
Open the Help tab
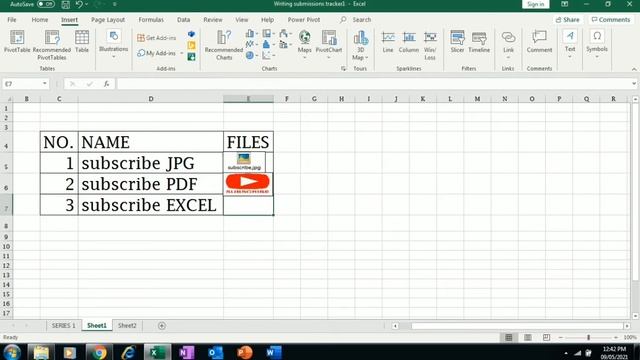(267, 20)
